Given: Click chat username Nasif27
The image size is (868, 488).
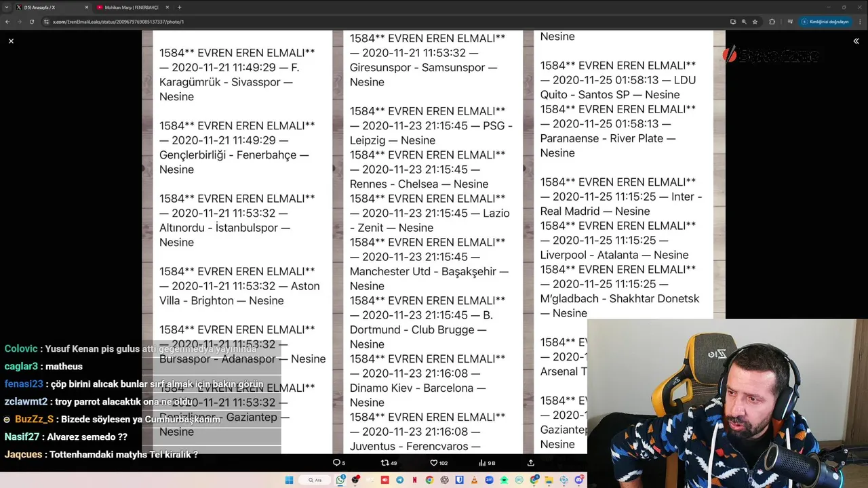Looking at the screenshot, I should click(22, 436).
